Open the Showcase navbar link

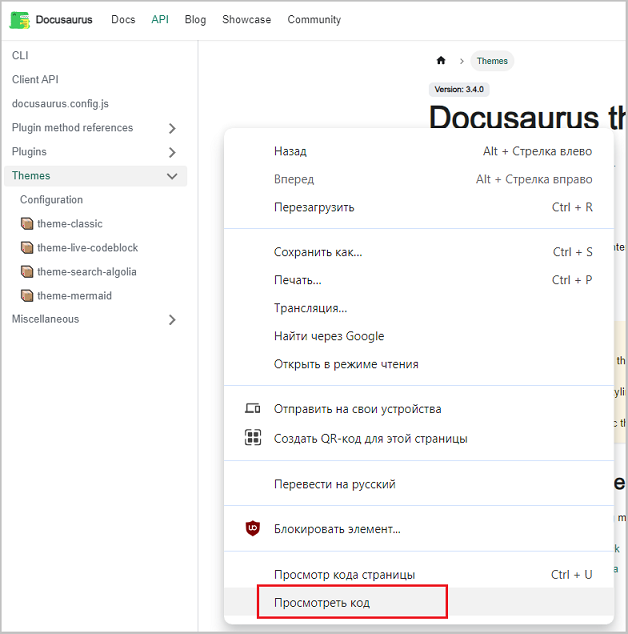point(246,19)
